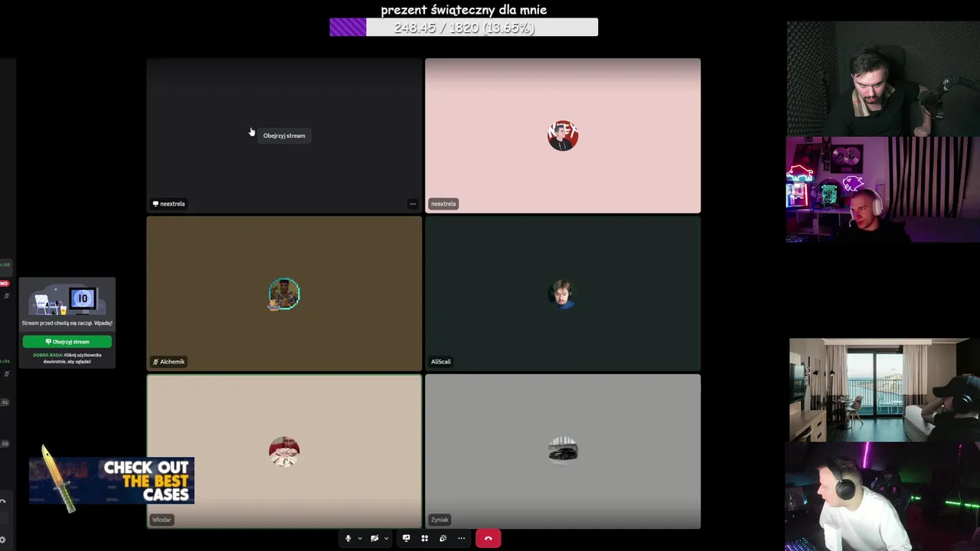Turn on the camera in call controls

(374, 538)
